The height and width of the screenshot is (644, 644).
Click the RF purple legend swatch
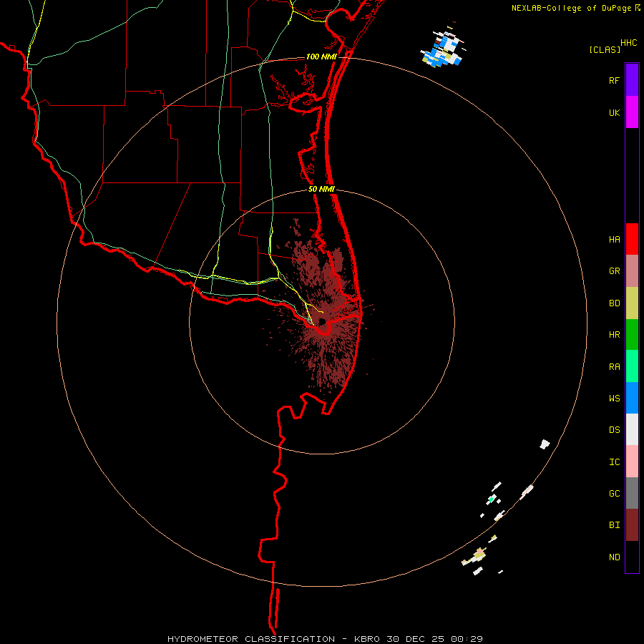(x=632, y=80)
